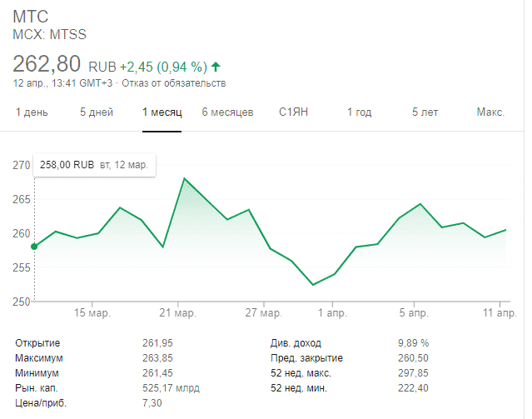Click the '15 мар.' axis label
532x419 pixels.
click(x=92, y=312)
